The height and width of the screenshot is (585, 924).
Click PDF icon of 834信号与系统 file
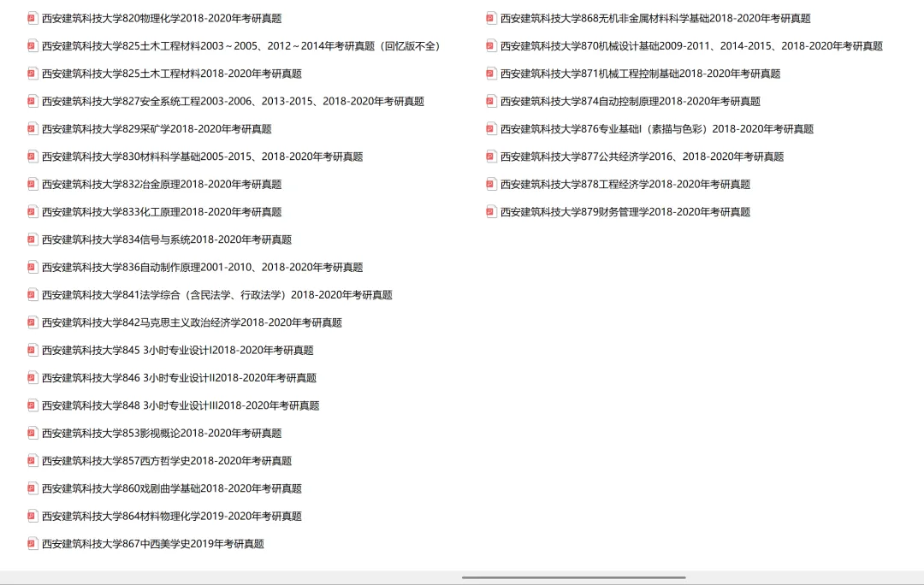point(32,239)
